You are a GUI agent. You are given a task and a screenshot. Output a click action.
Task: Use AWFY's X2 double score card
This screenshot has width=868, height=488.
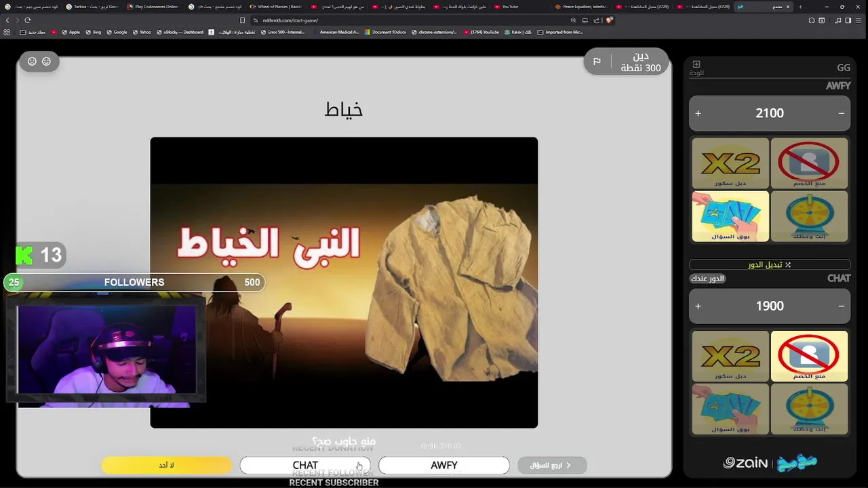pyautogui.click(x=730, y=163)
